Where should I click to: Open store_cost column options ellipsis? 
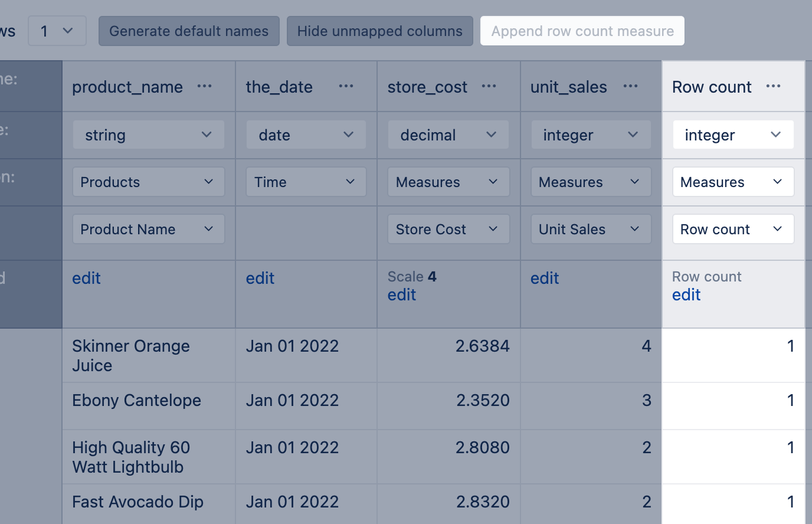point(489,87)
